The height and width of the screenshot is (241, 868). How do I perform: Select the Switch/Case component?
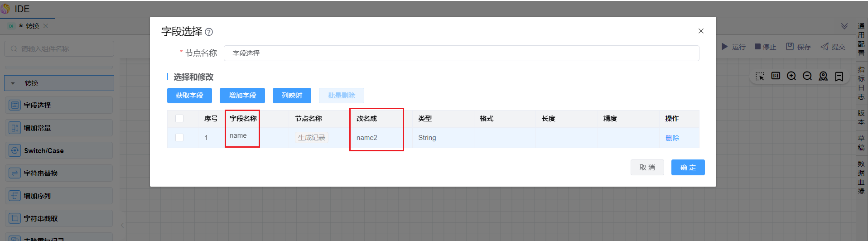(59, 150)
